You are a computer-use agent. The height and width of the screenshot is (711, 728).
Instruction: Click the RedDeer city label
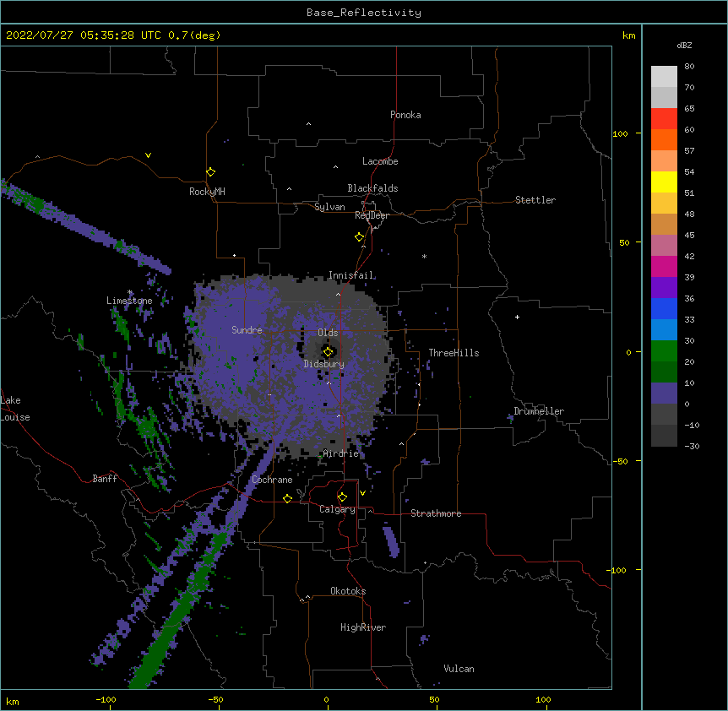pyautogui.click(x=372, y=215)
